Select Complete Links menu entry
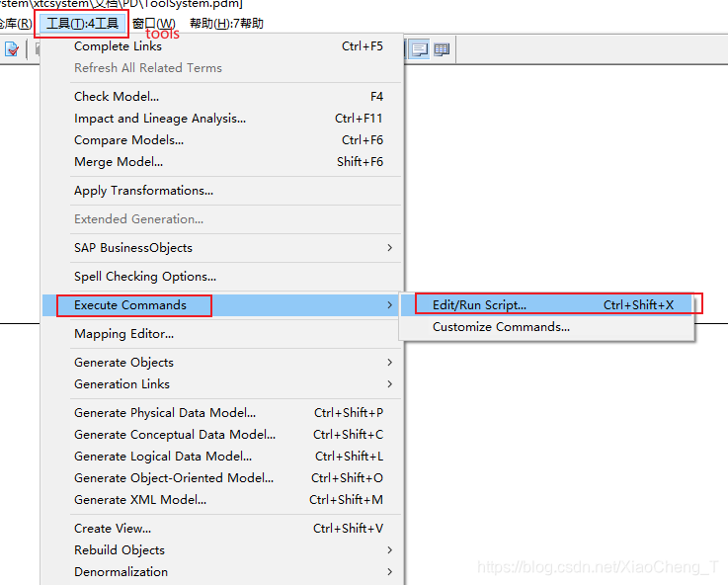Screen dimensions: 728x585 [222, 46]
